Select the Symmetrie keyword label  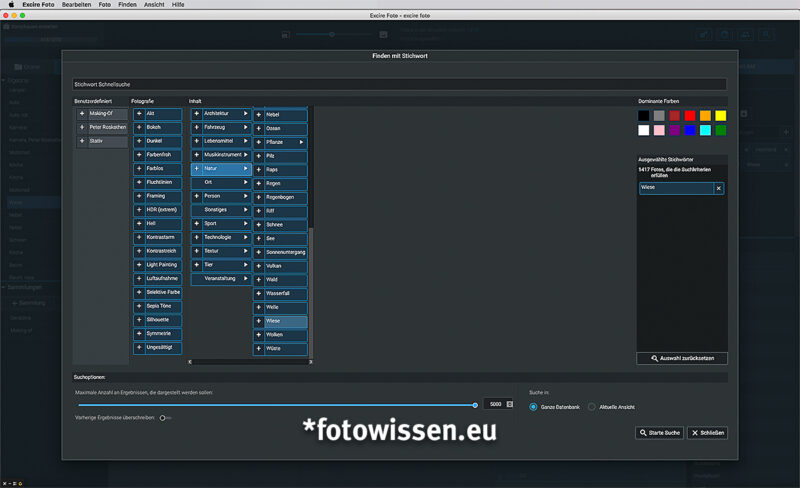tap(159, 334)
